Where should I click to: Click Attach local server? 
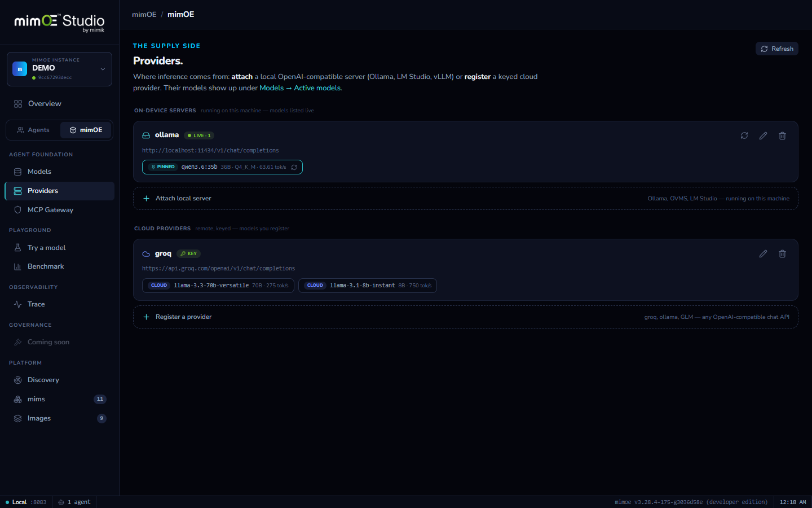465,199
